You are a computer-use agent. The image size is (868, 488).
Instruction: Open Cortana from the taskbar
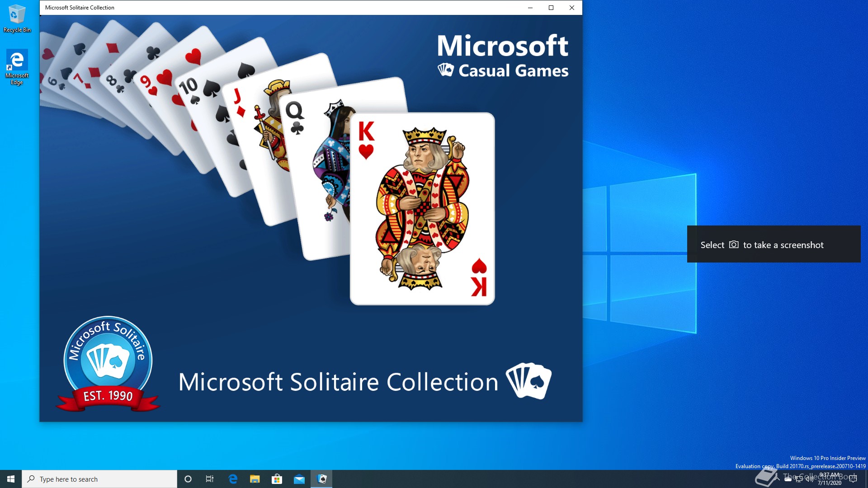point(188,479)
